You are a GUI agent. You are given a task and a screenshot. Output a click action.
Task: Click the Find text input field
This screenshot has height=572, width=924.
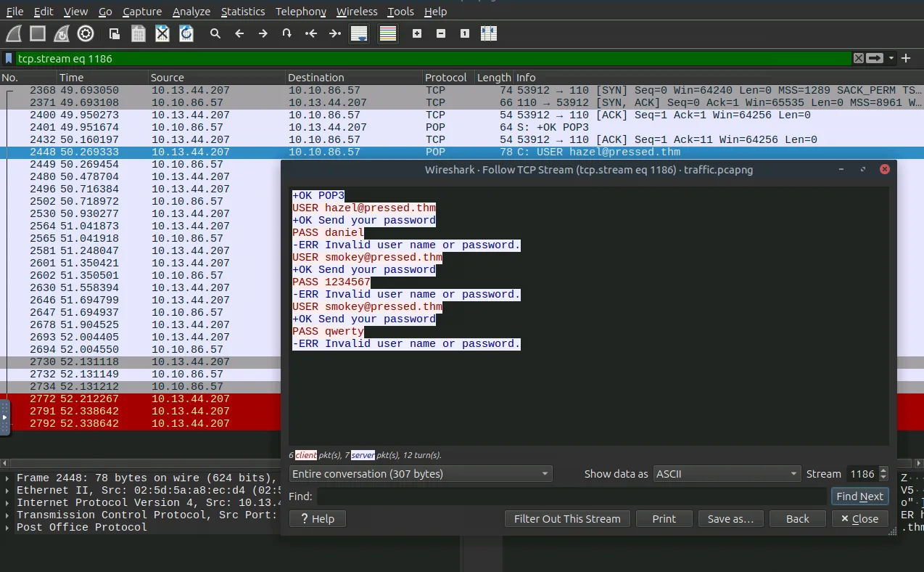tap(572, 497)
